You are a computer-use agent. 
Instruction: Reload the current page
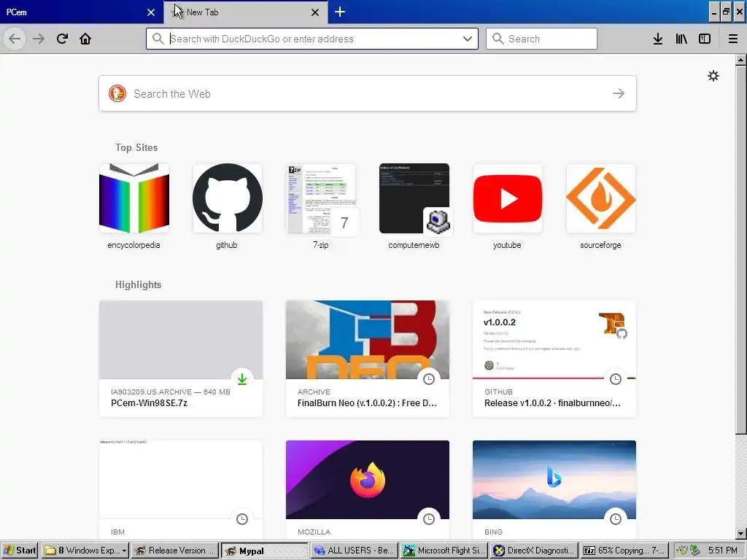pyautogui.click(x=62, y=39)
